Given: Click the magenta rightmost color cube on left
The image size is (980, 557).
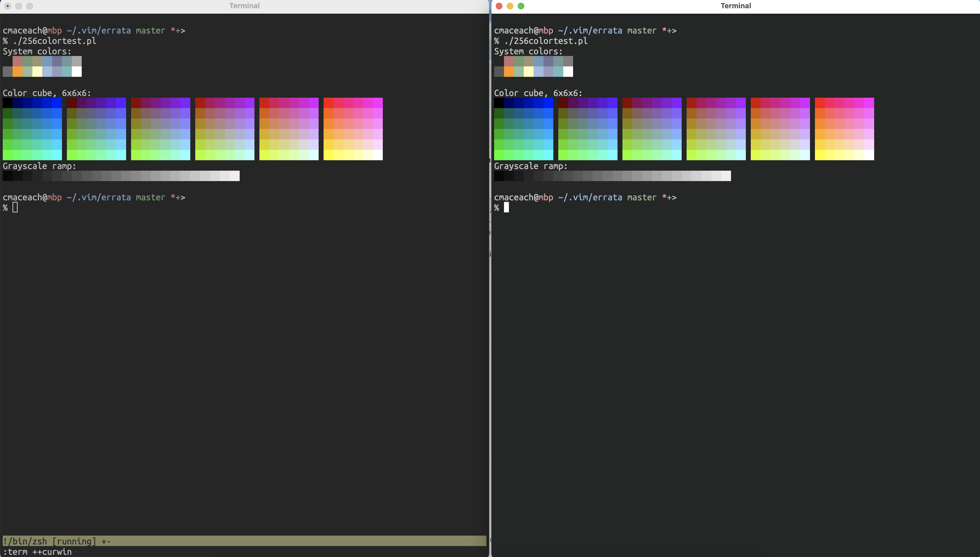Looking at the screenshot, I should 352,129.
